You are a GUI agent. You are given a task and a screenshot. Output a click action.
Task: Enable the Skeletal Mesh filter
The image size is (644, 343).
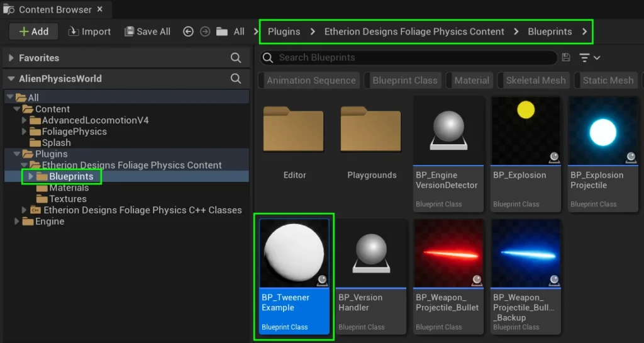coord(535,81)
